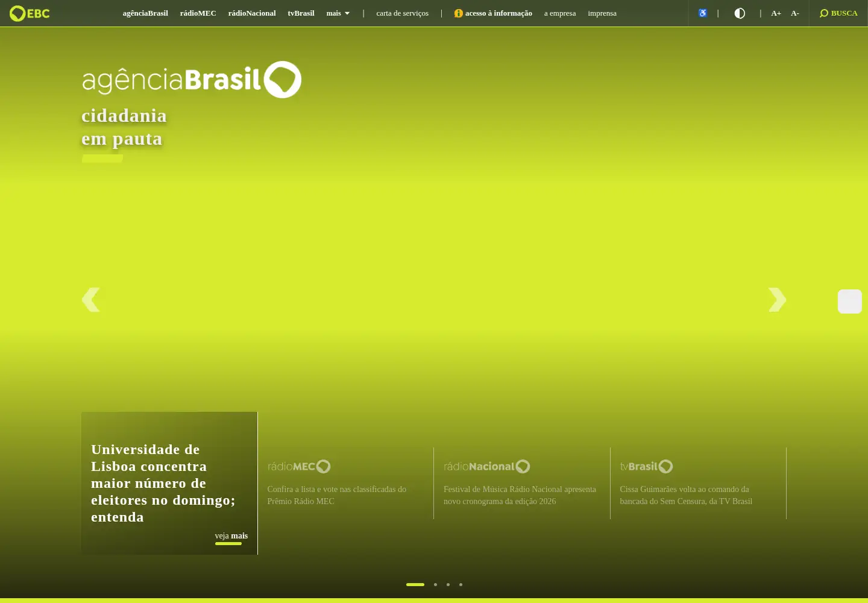Click the agênciaBrasil large banner logo
868x603 pixels.
tap(192, 80)
